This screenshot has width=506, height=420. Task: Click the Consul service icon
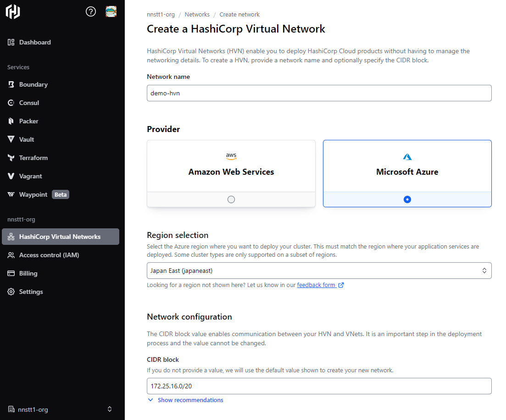[x=11, y=103]
